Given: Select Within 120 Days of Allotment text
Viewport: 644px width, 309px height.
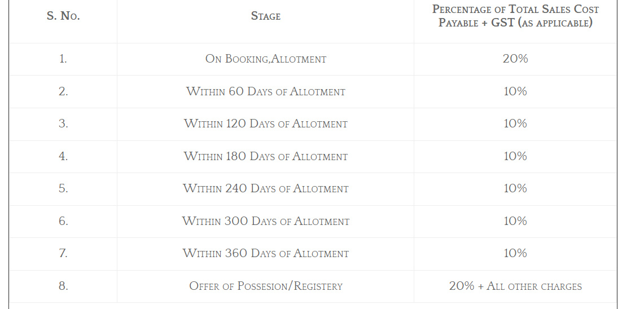Looking at the screenshot, I should click(x=265, y=123).
